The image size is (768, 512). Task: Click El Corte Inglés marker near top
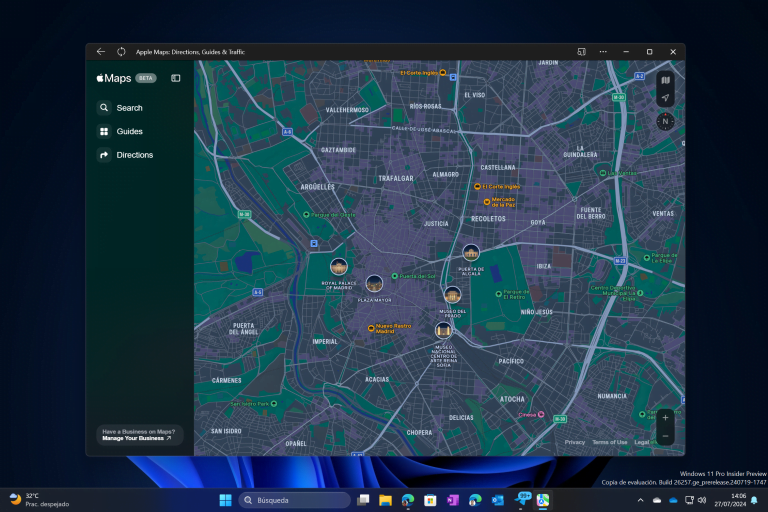point(443,73)
